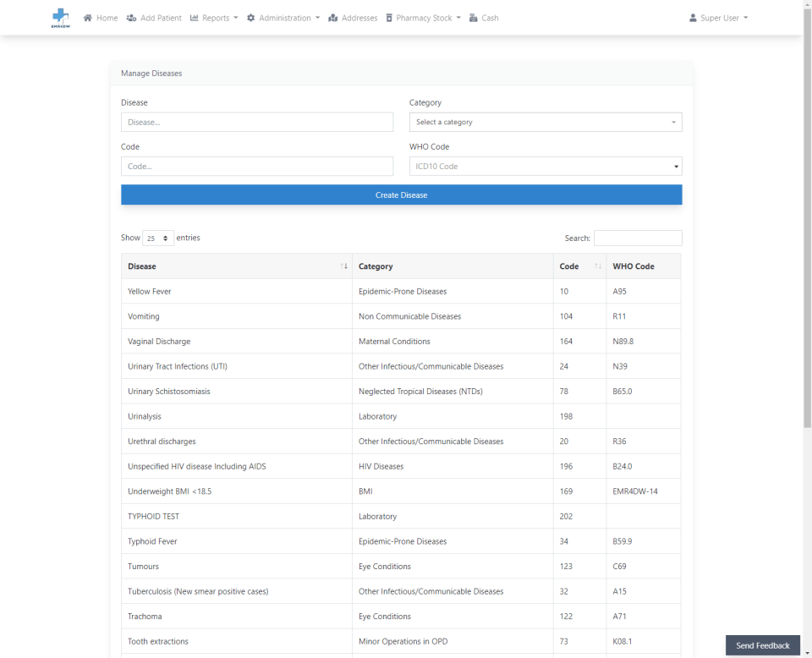Click the Underweight BMI <18.5 cell
This screenshot has width=812, height=658.
[237, 491]
